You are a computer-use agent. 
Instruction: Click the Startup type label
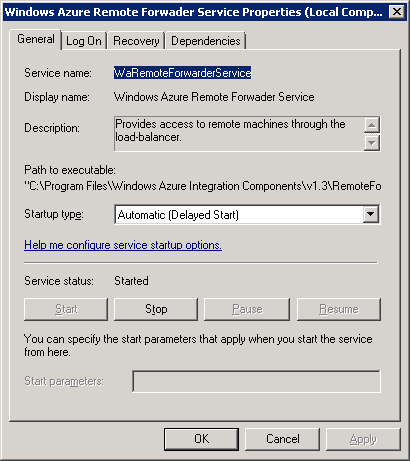point(54,214)
